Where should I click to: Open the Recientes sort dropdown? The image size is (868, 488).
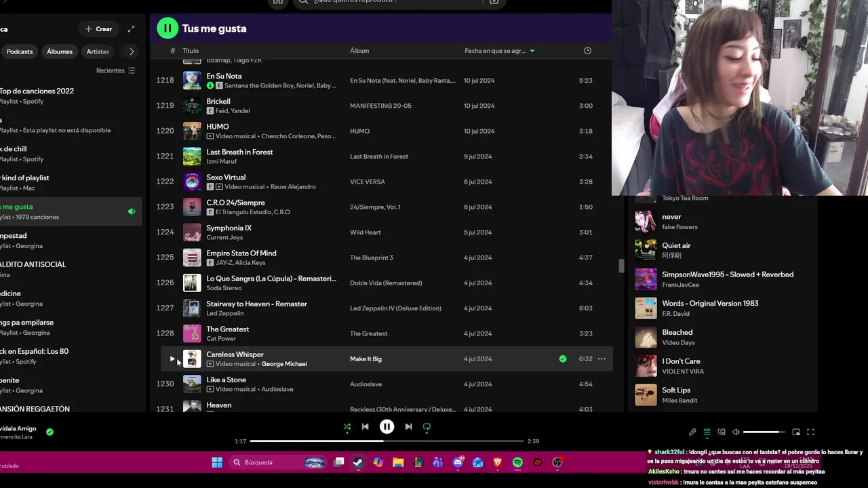[x=115, y=70]
